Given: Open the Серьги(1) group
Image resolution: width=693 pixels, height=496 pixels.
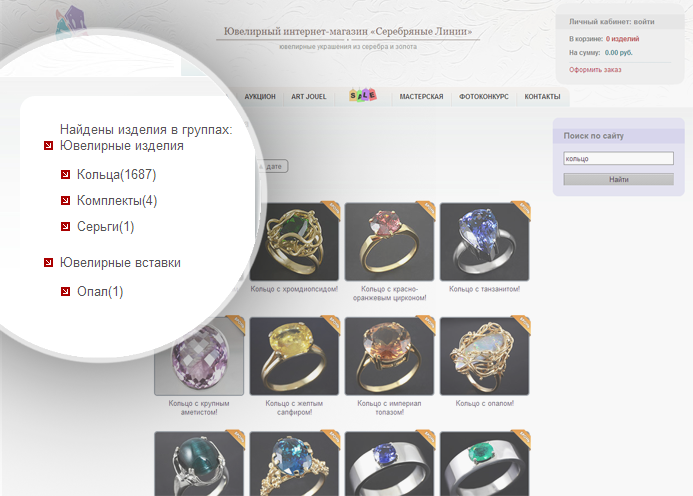Looking at the screenshot, I should pyautogui.click(x=106, y=227).
